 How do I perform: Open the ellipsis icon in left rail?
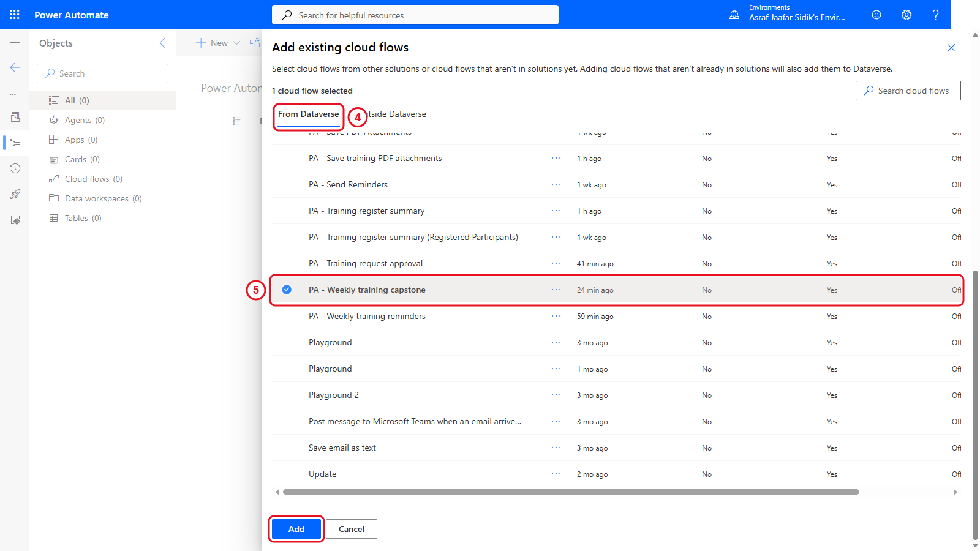[x=13, y=94]
